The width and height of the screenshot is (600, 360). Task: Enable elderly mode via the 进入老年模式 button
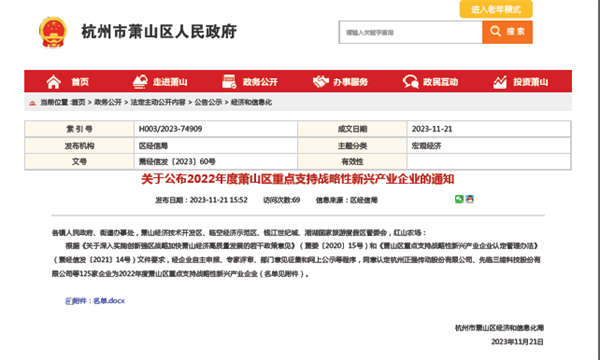(x=496, y=9)
